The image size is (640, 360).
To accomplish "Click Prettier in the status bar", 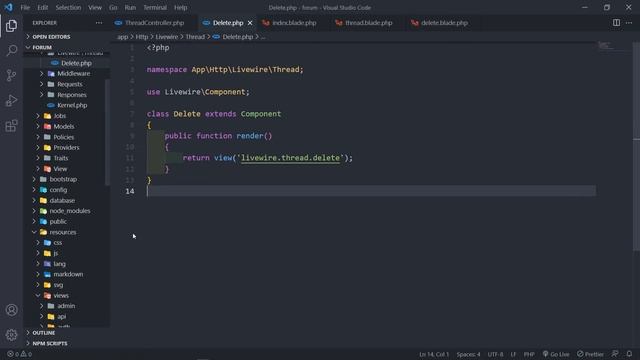I will [590, 354].
